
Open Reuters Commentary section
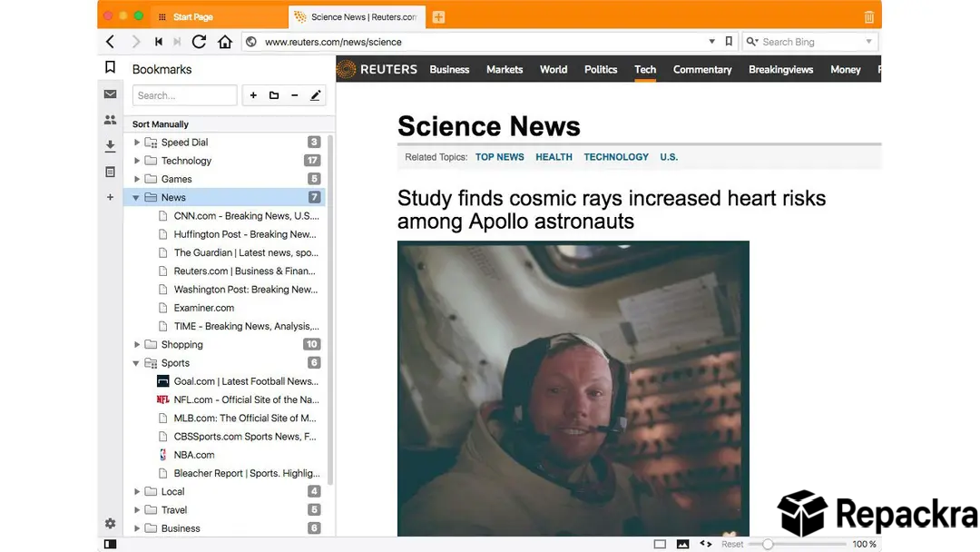(x=702, y=69)
